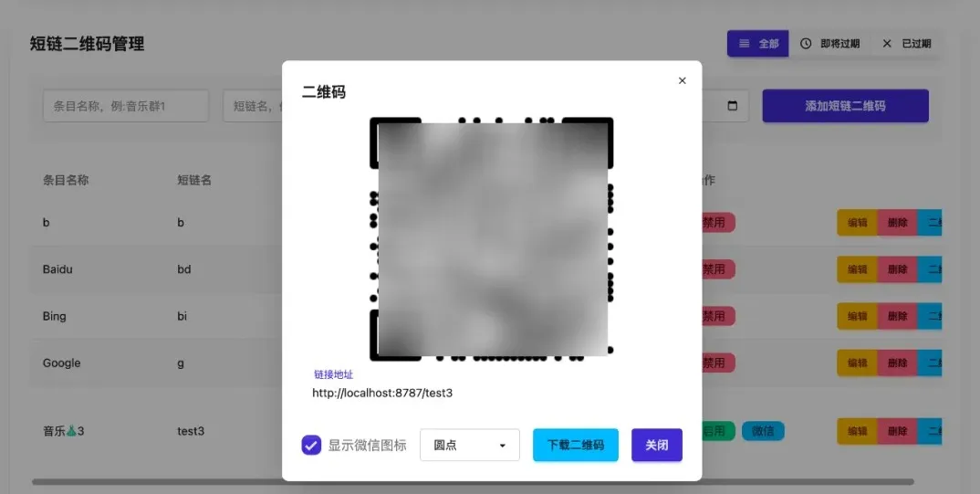Click 编辑 for the Baidu row
The height and width of the screenshot is (494, 980).
857,268
